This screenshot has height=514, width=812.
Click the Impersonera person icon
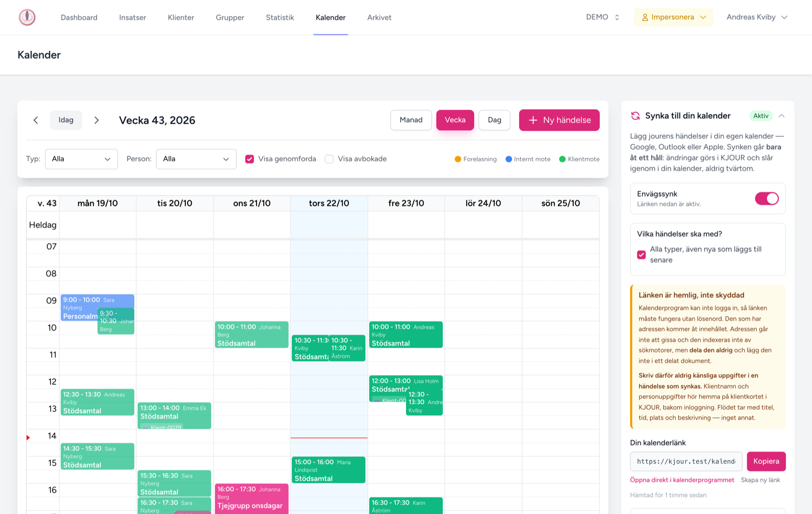[x=645, y=17]
